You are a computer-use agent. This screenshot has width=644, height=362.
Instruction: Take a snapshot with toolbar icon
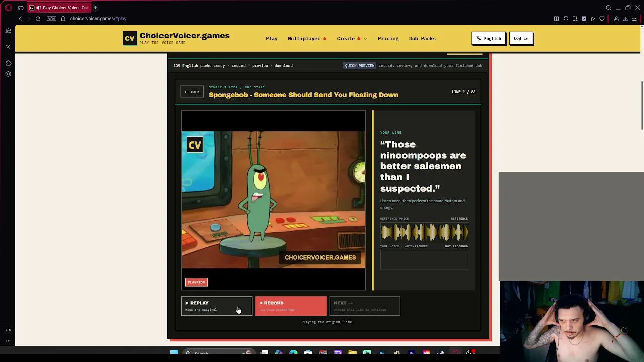coord(575,19)
